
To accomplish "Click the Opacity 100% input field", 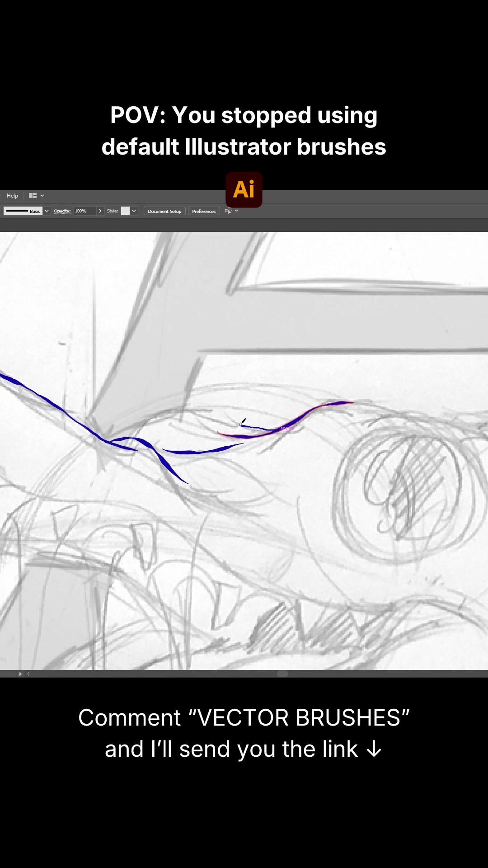I will [84, 211].
